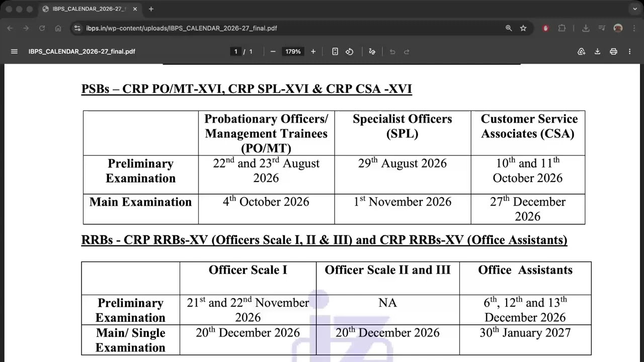Image resolution: width=644 pixels, height=362 pixels.
Task: Go forward in browser history
Action: pyautogui.click(x=26, y=28)
